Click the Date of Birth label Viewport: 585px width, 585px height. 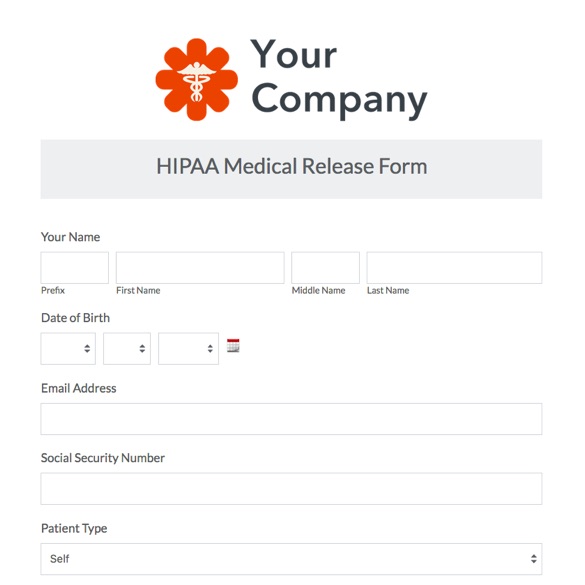click(75, 318)
